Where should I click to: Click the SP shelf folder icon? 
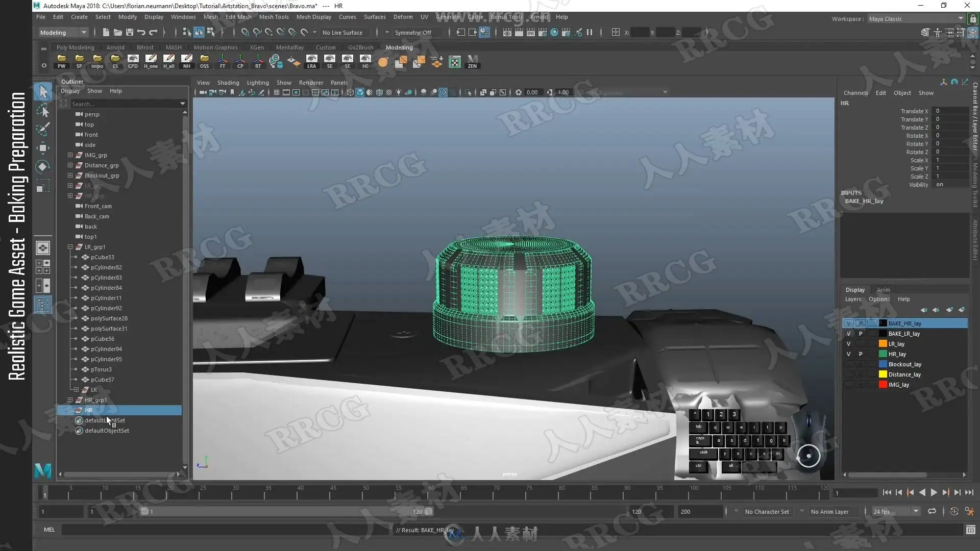point(79,62)
